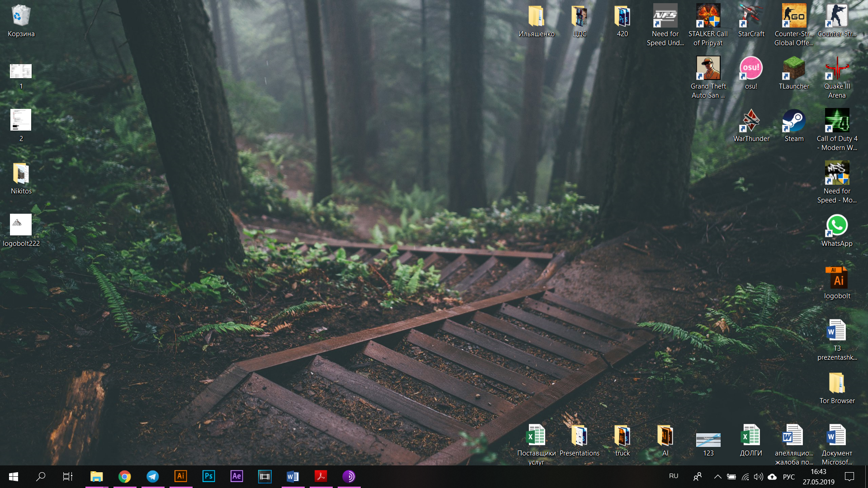Open the logobolt222 image file

pyautogui.click(x=21, y=231)
